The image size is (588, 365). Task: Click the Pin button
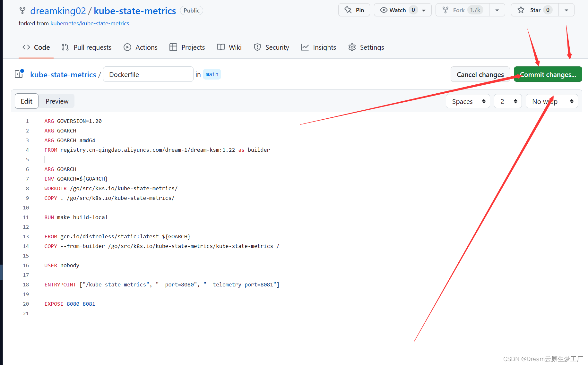tap(354, 10)
